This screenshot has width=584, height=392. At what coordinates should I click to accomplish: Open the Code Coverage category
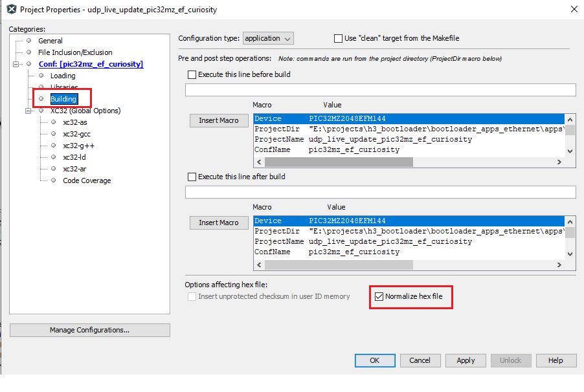(87, 180)
